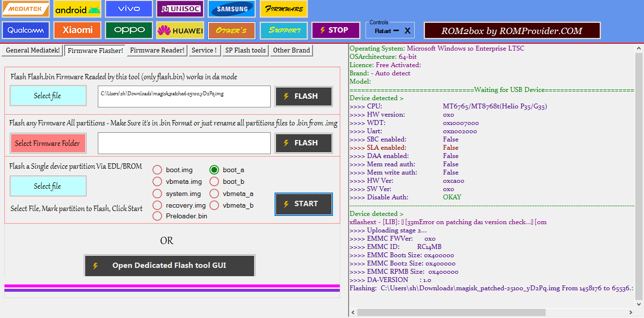Click the purple progress bar
The height and width of the screenshot is (318, 644).
pos(172,290)
